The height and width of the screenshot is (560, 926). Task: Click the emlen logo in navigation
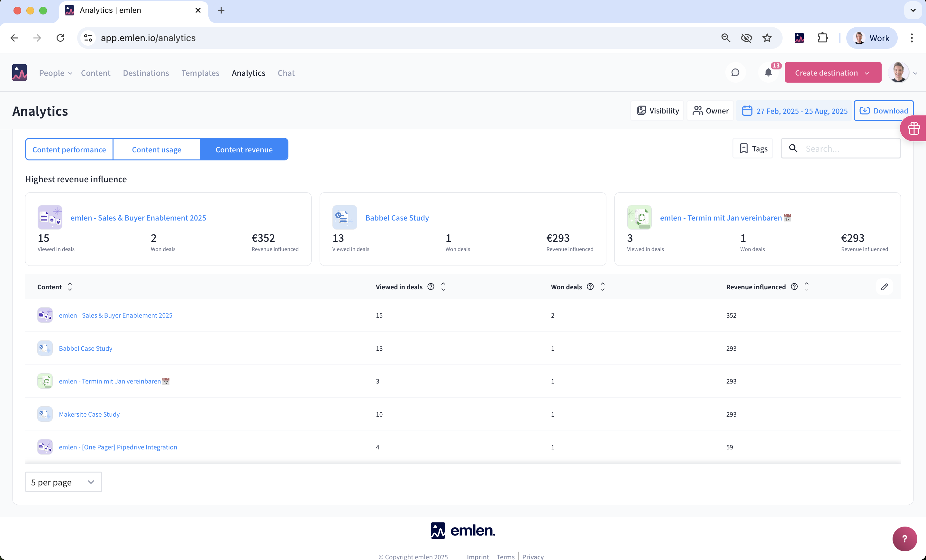[20, 73]
